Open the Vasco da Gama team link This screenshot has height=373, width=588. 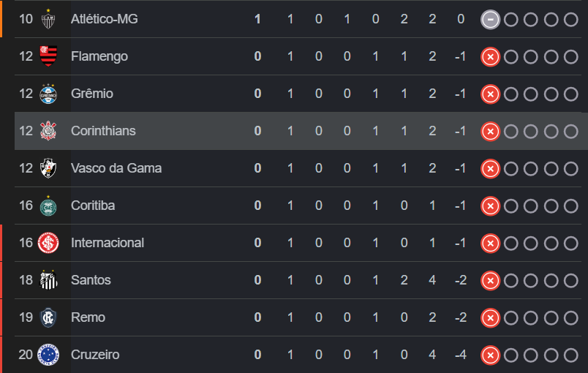pyautogui.click(x=116, y=168)
